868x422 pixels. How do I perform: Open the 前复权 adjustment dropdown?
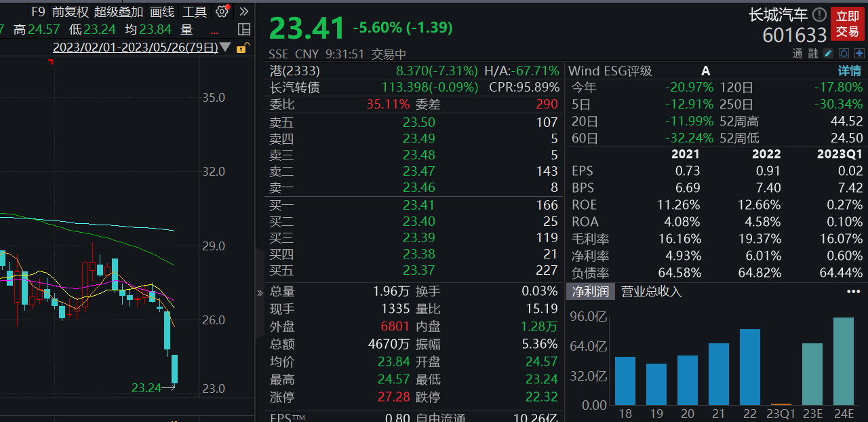(70, 12)
